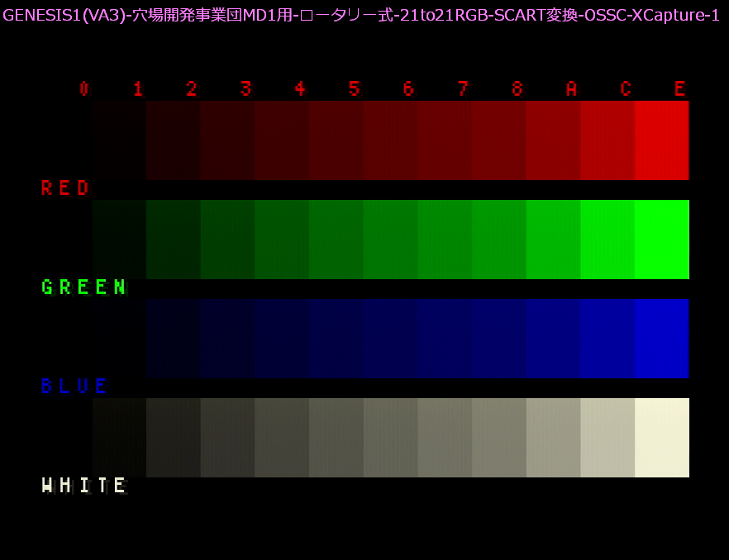Choose the blue swatch under column 7

[445, 339]
